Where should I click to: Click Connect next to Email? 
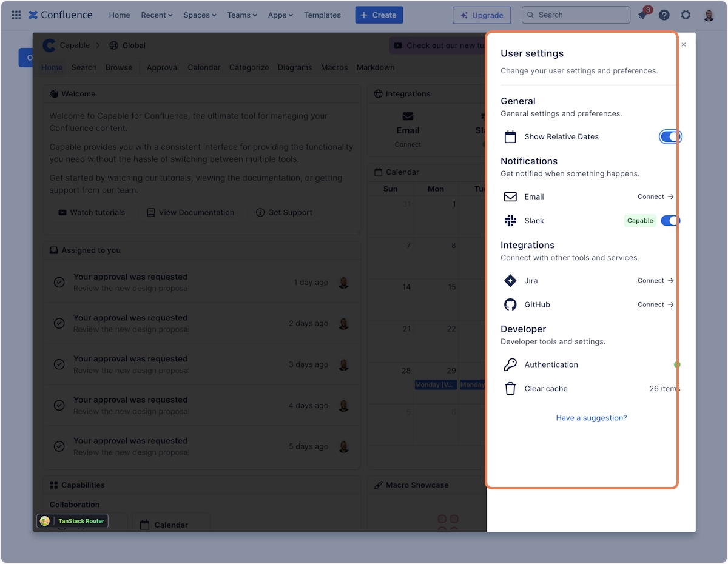(x=655, y=196)
